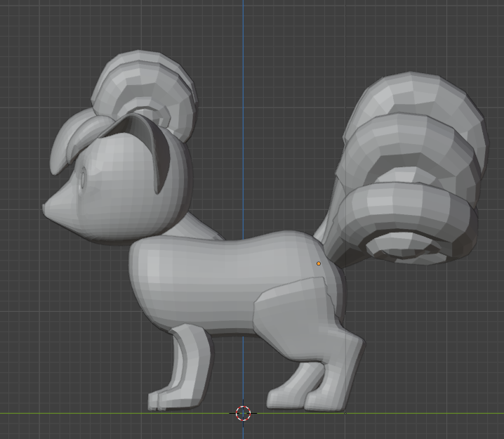Select the fox's hind thigh mesh
This screenshot has width=504, height=439.
(x=294, y=318)
